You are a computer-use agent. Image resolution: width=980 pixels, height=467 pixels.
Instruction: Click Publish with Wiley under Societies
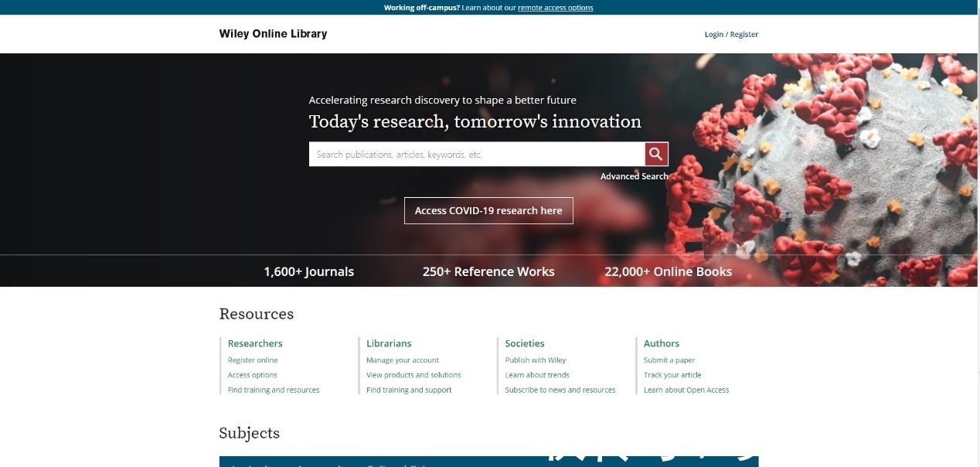[x=536, y=360]
